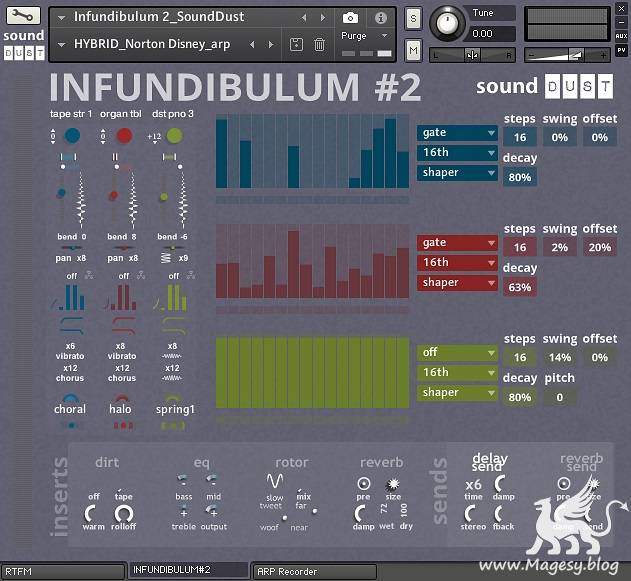
Task: Open blue gate mode dropdown
Action: [457, 132]
